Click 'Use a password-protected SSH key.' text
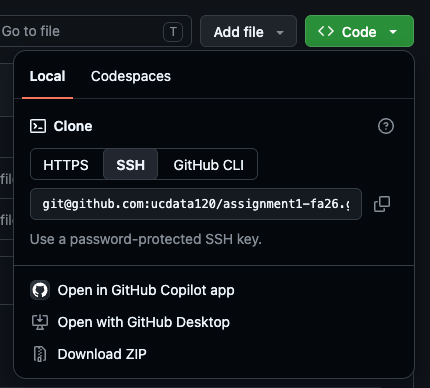This screenshot has width=430, height=388. (146, 239)
